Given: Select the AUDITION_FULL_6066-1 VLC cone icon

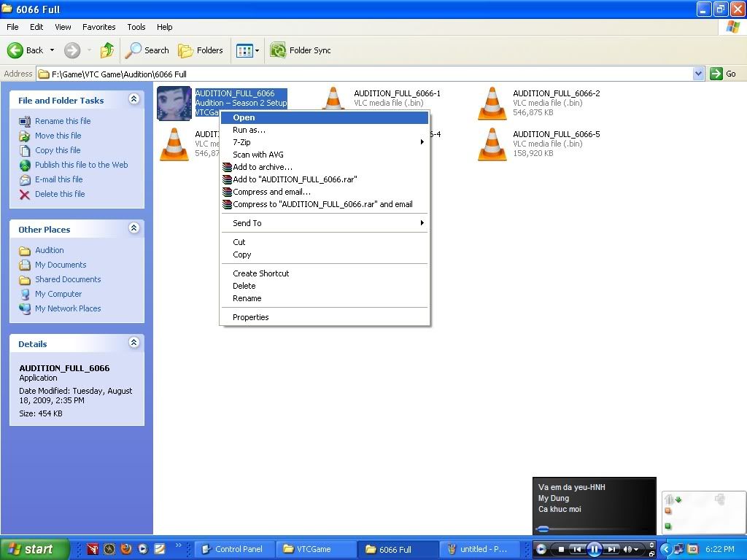Looking at the screenshot, I should point(333,98).
